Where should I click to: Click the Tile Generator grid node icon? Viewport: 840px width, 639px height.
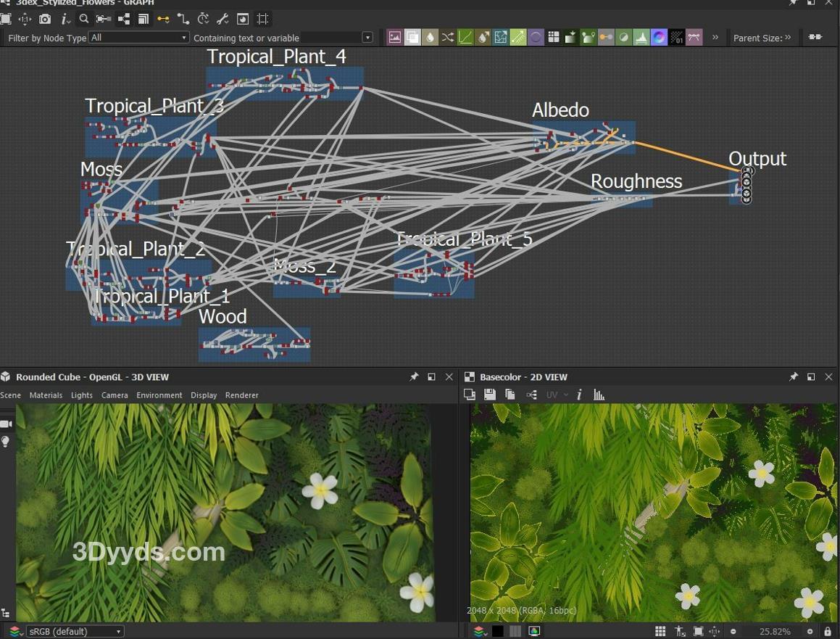click(x=554, y=38)
